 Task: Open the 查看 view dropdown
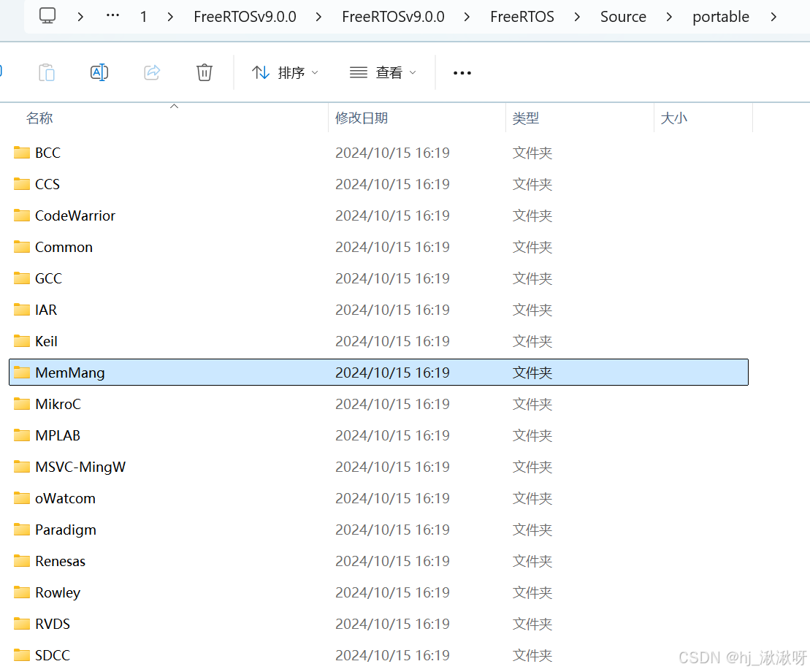click(x=383, y=73)
